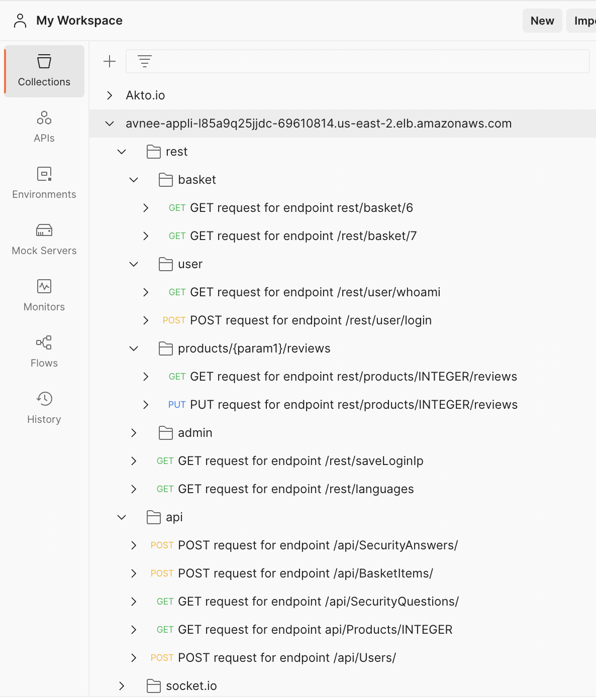Click the workspace user avatar icon
The width and height of the screenshot is (596, 700).
click(20, 21)
